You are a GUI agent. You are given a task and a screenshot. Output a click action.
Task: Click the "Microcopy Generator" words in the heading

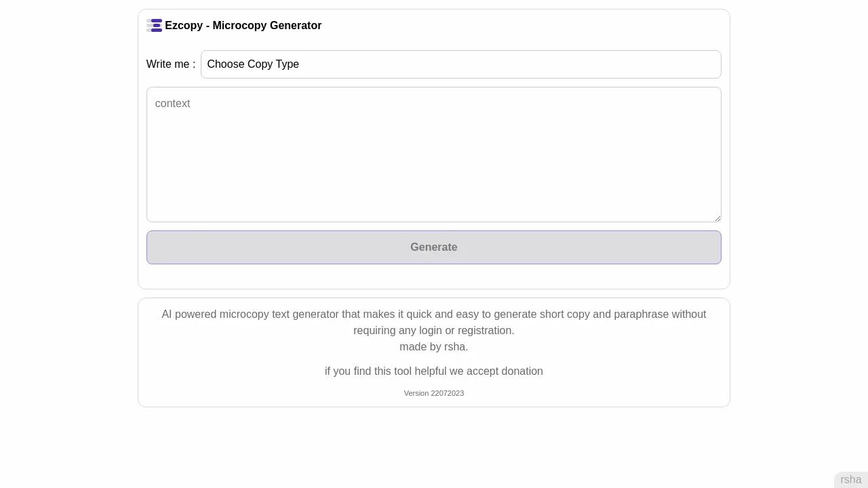coord(267,26)
